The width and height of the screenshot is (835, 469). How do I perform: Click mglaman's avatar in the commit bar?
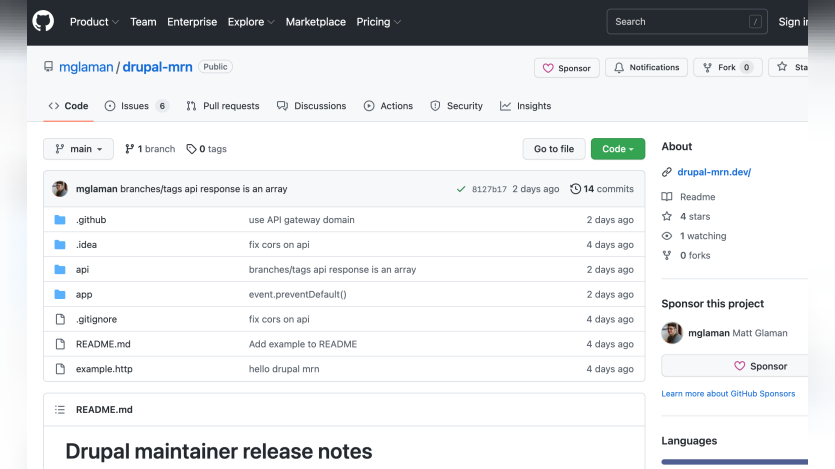coord(60,188)
